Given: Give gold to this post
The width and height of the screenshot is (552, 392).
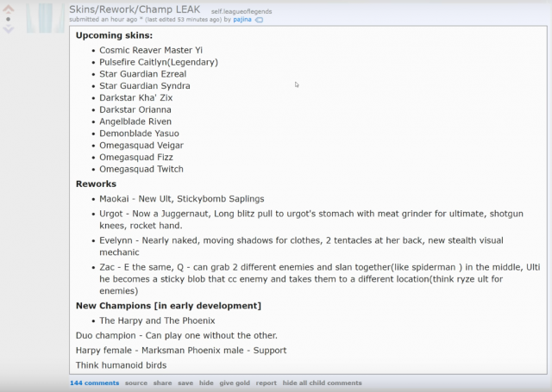Looking at the screenshot, I should pyautogui.click(x=234, y=383).
